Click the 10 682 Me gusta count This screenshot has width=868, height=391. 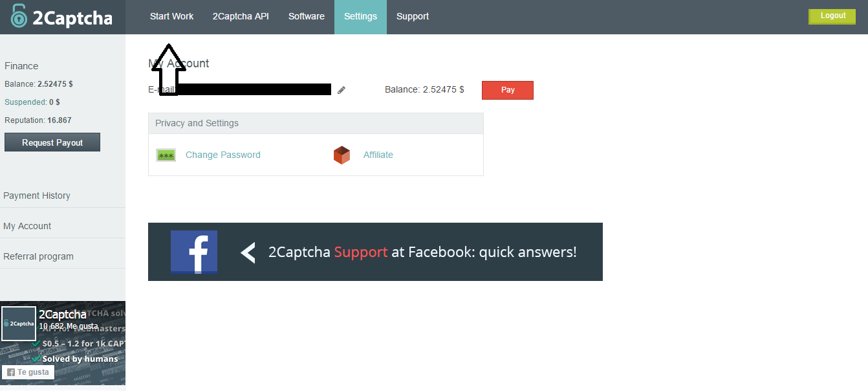click(x=69, y=326)
